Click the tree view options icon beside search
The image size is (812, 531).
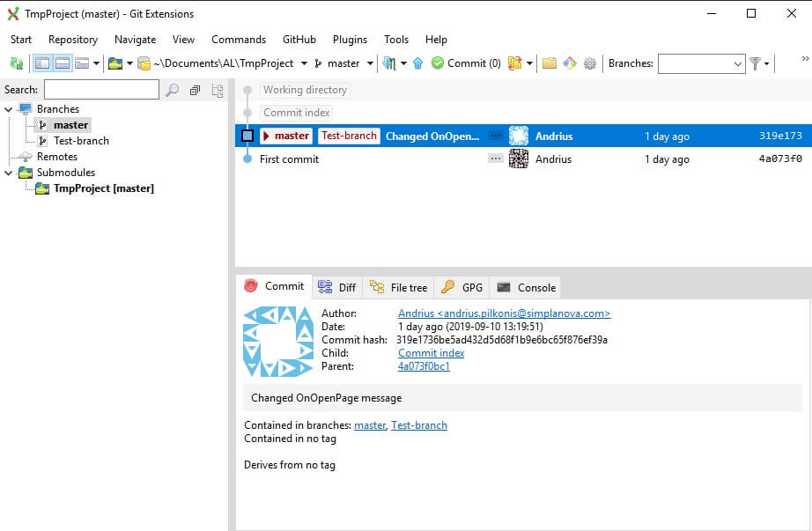[x=218, y=90]
